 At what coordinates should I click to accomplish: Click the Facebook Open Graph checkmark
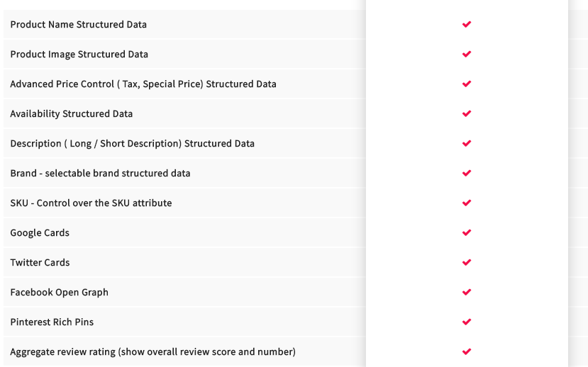(x=467, y=293)
